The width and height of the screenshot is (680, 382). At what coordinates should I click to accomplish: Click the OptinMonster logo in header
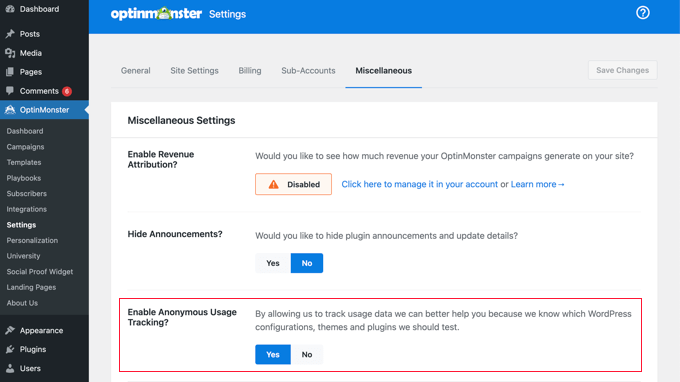pos(156,14)
